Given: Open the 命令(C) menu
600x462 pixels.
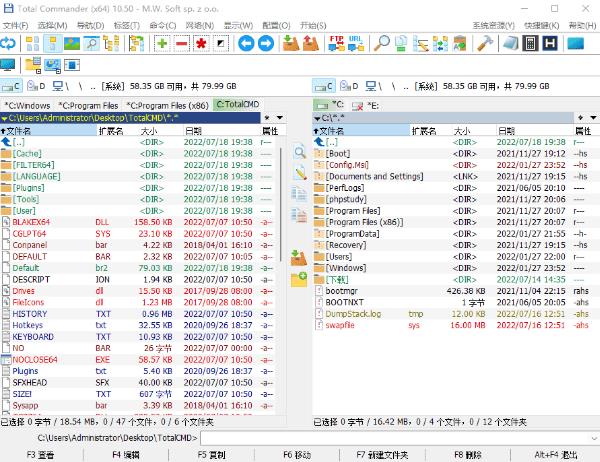Looking at the screenshot, I should click(163, 26).
